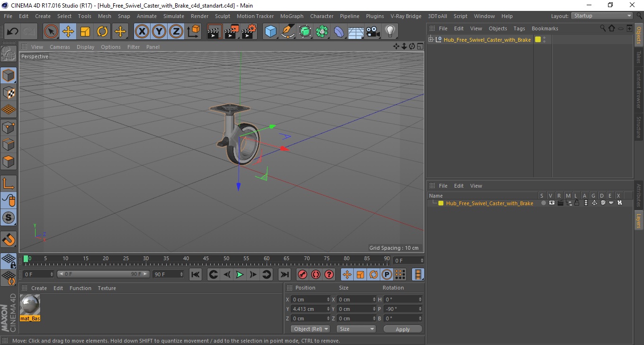Expand Hub_Free_Swivel_Caster_with_Brake in Objects tree
Screen dimensions: 644x345
click(x=431, y=39)
